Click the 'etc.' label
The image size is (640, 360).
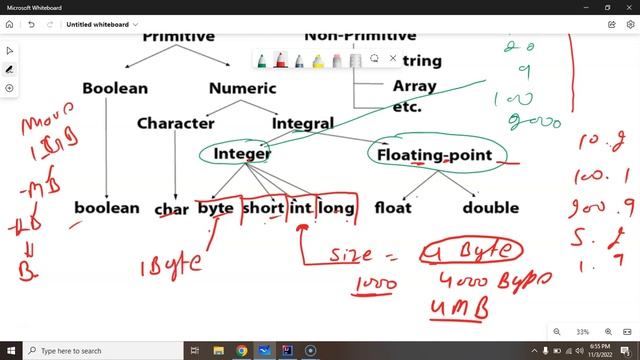click(x=407, y=107)
